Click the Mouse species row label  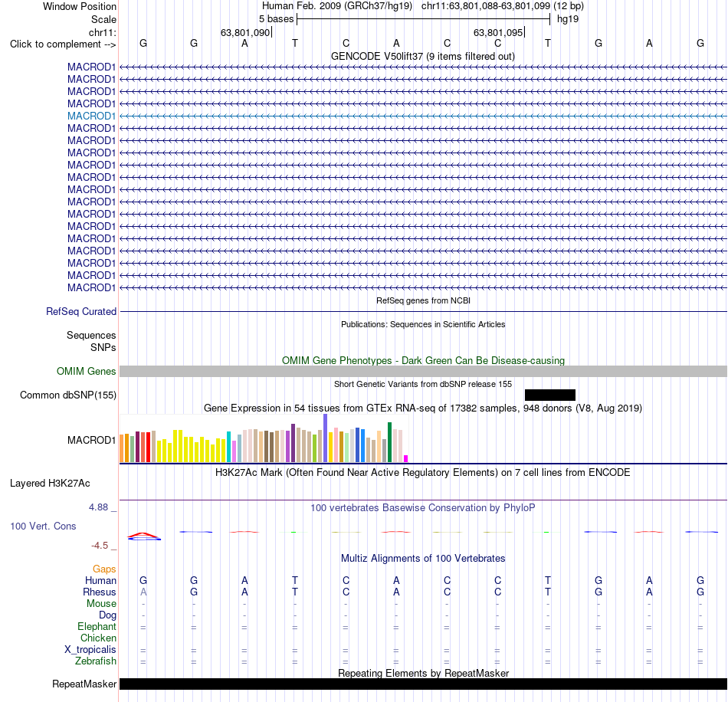coord(101,604)
